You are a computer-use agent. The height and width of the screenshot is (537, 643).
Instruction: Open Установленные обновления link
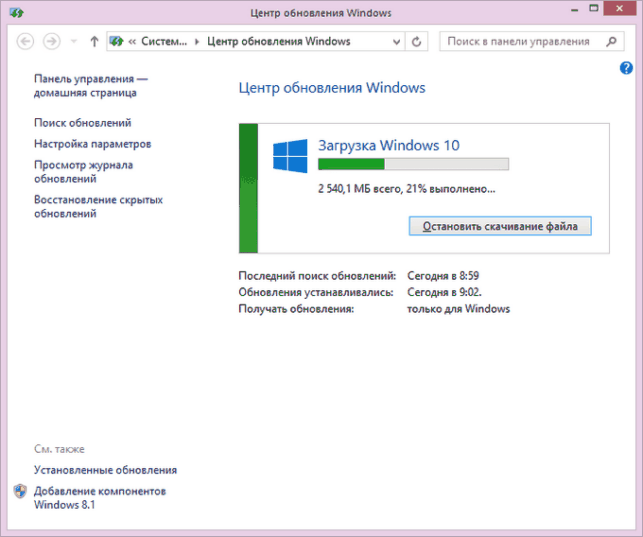click(105, 470)
